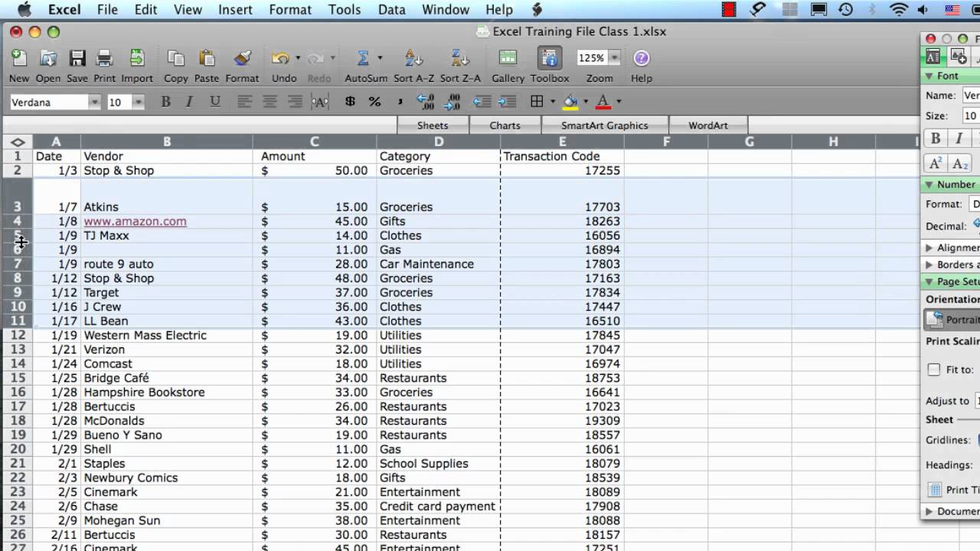Select column C header

pyautogui.click(x=314, y=142)
